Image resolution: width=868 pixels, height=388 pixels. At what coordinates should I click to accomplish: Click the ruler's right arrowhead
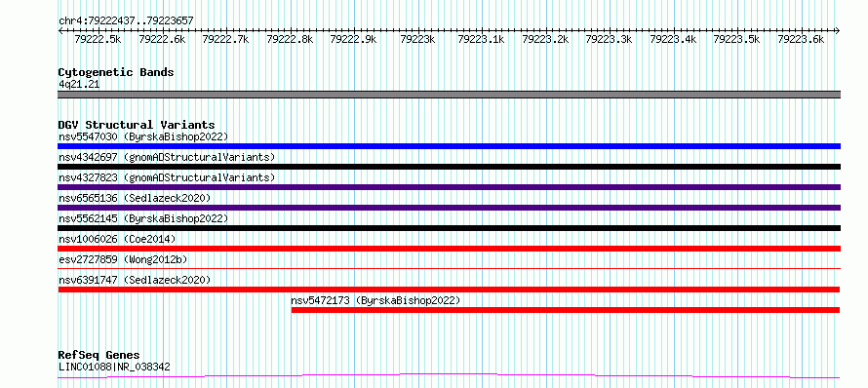click(x=838, y=31)
